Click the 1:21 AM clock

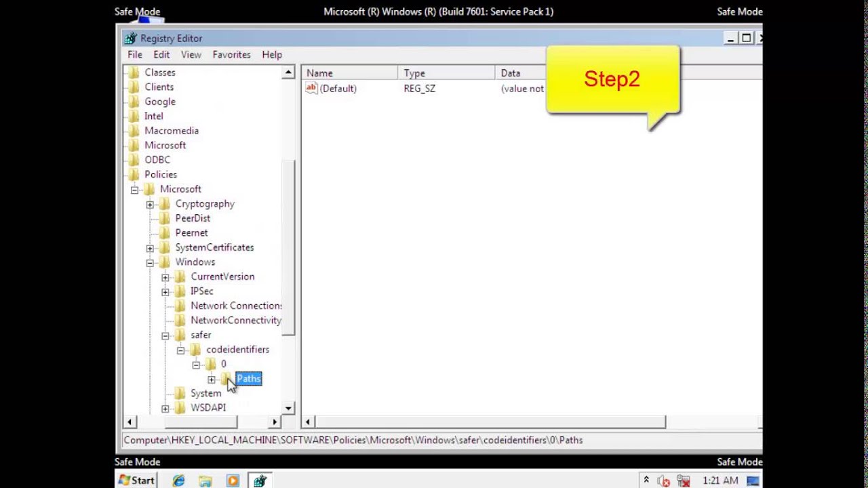click(x=720, y=481)
